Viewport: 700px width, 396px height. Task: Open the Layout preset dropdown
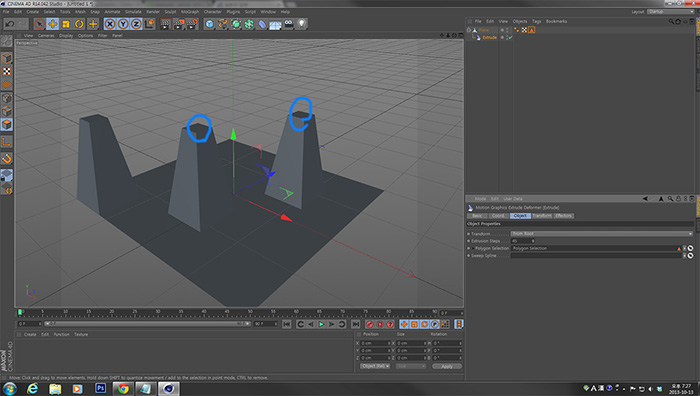[670, 12]
